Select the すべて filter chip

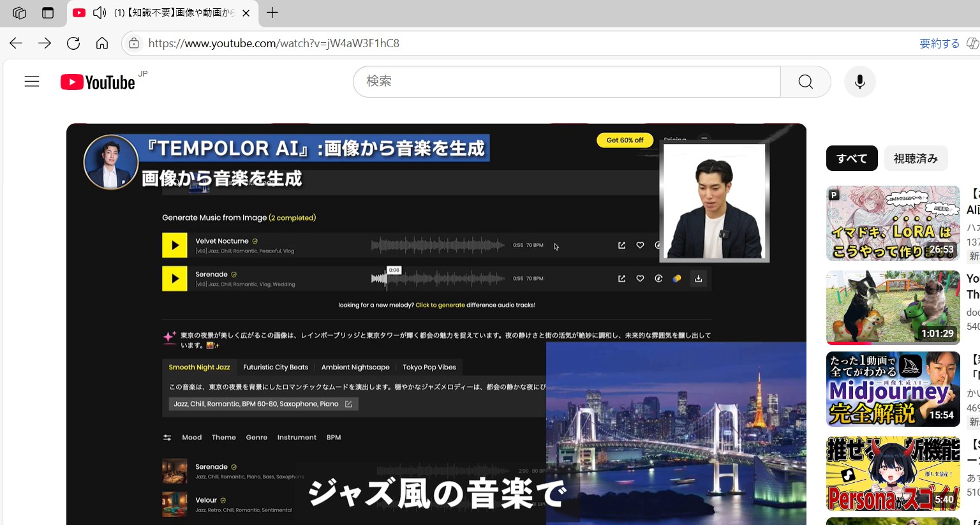point(852,158)
